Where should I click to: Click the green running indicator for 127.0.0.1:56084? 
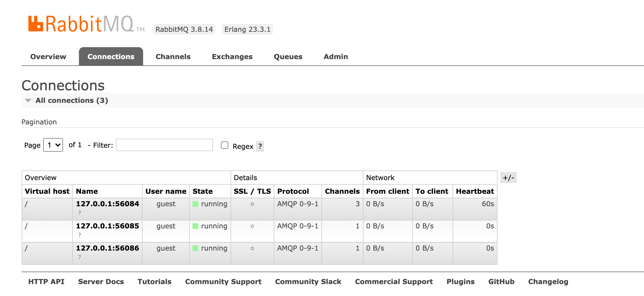195,204
